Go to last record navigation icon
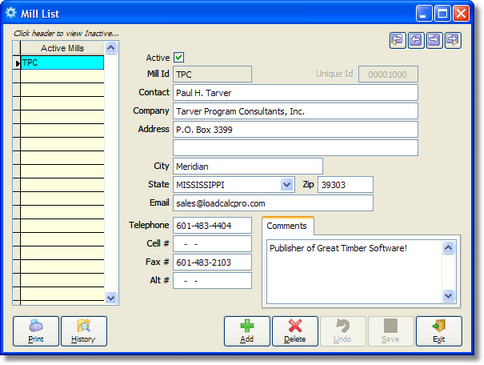This screenshot has width=484, height=365. [453, 41]
